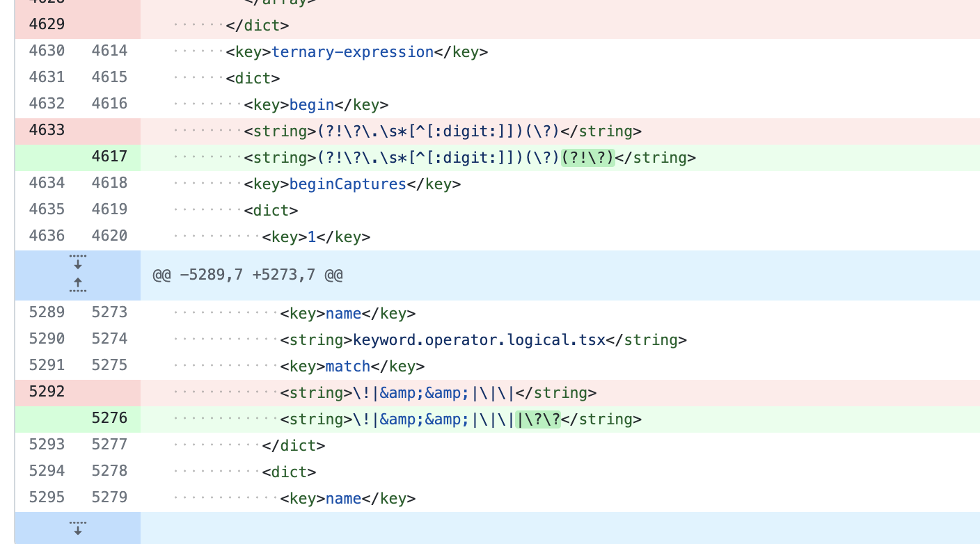Click the ternary-expression key text
Viewport: 980px width, 544px height.
click(353, 51)
